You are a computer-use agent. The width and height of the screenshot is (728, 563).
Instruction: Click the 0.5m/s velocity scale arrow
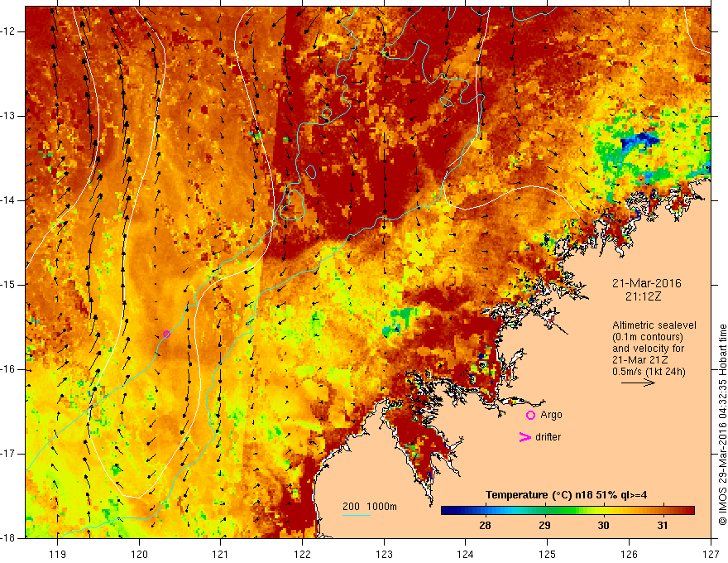pyautogui.click(x=638, y=383)
